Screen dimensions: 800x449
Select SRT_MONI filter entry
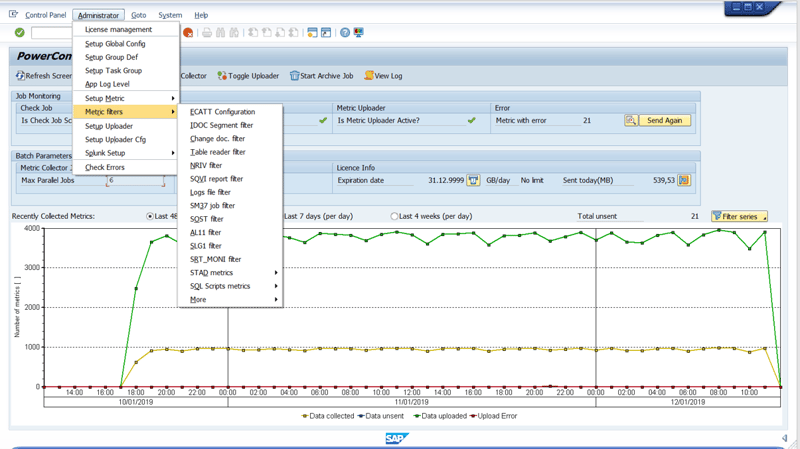pyautogui.click(x=230, y=259)
